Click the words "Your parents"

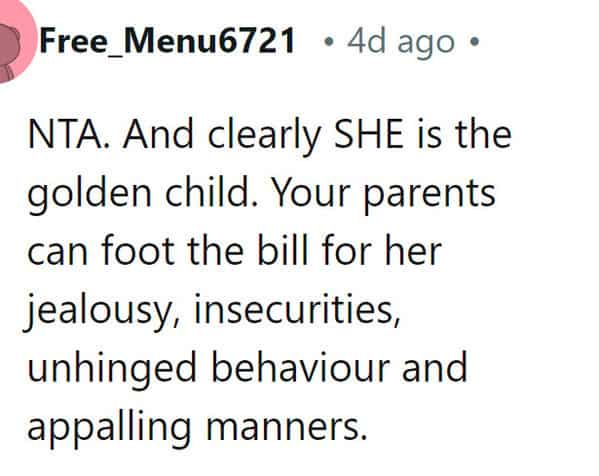coord(385,193)
